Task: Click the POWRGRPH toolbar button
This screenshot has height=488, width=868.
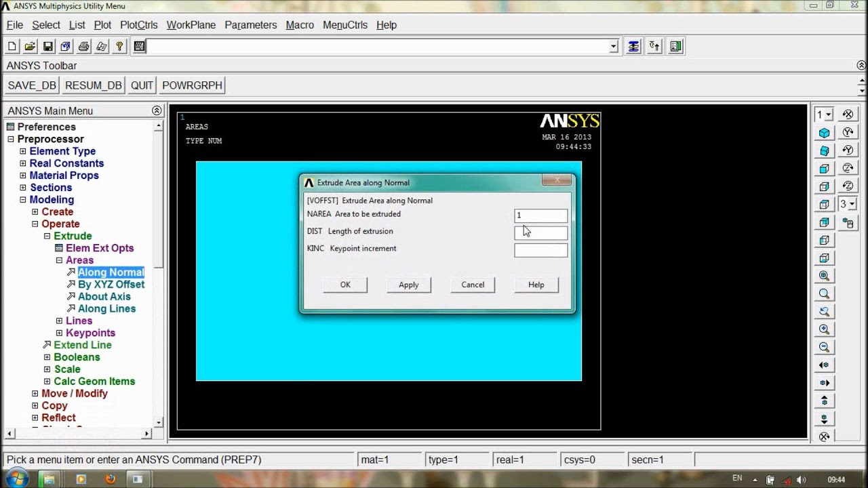Action: 193,85
